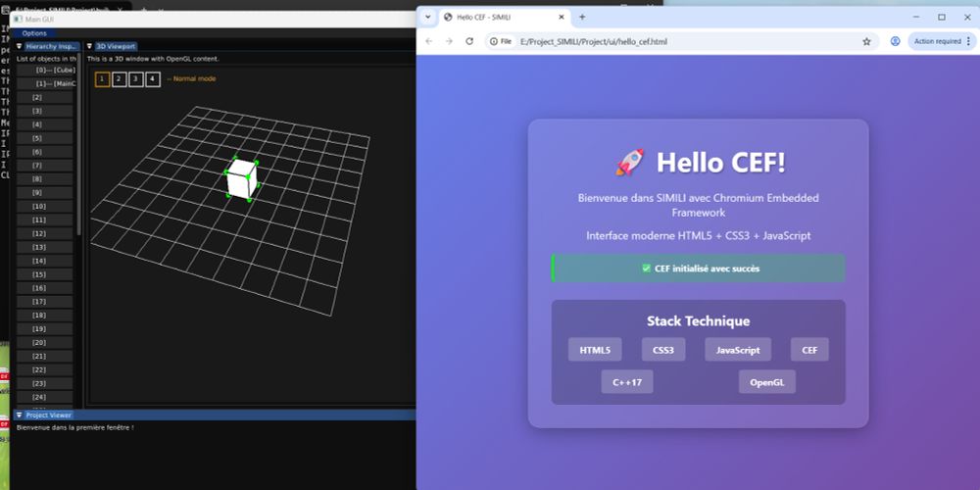
Task: Click the CEF stack tag
Action: pos(809,350)
